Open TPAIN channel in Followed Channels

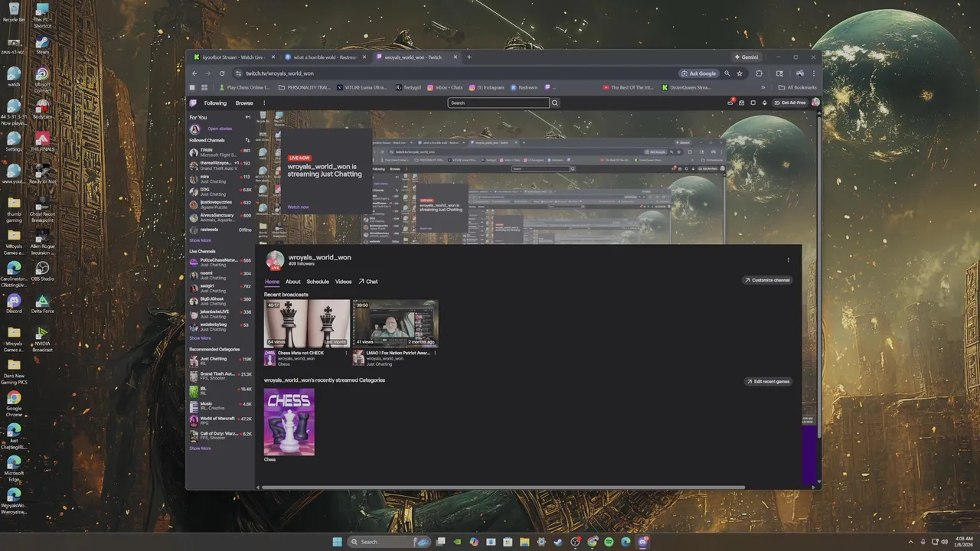(x=220, y=152)
